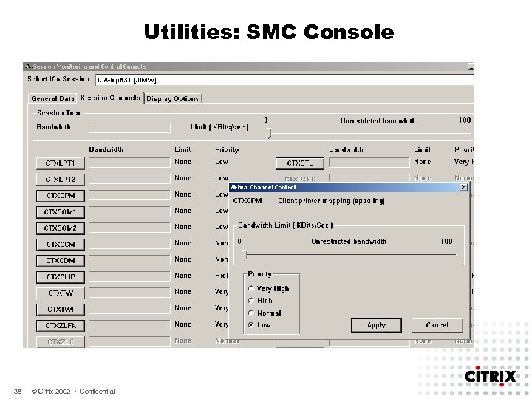Click Cancel in Virtual Channel Control
Viewport: 532px width, 399px height.
coord(437,325)
